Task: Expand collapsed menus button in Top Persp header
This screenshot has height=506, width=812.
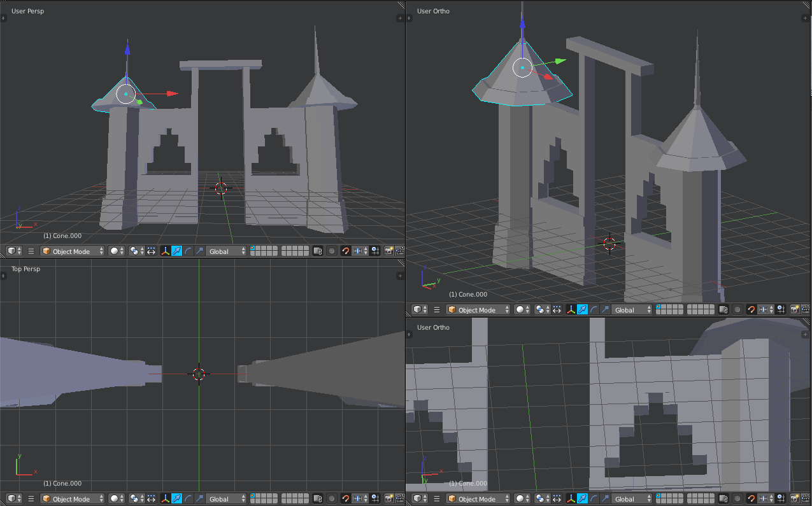Action: pos(31,498)
